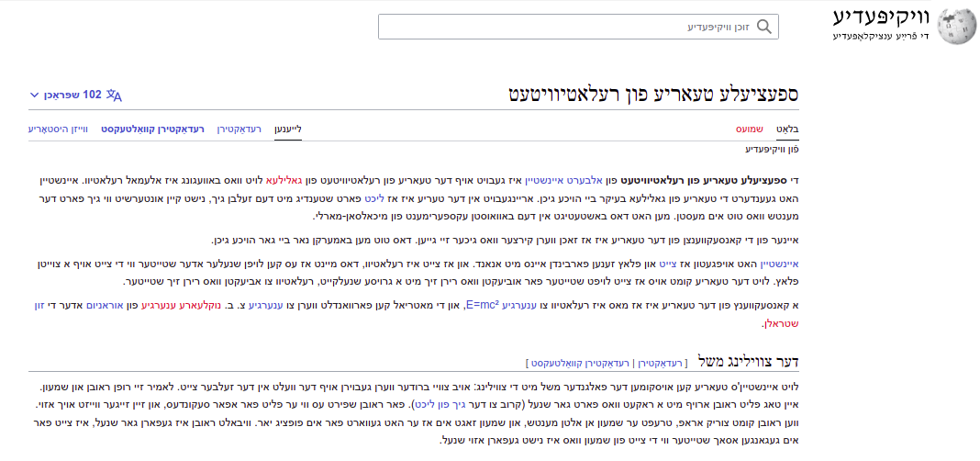
Task: Follow the E=mc² link
Action: click(x=483, y=305)
